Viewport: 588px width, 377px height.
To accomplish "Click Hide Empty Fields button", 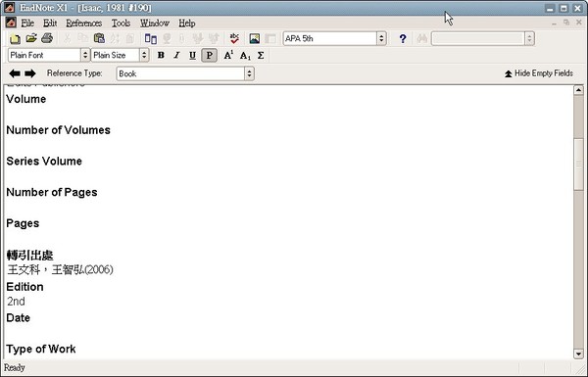I will pos(539,73).
